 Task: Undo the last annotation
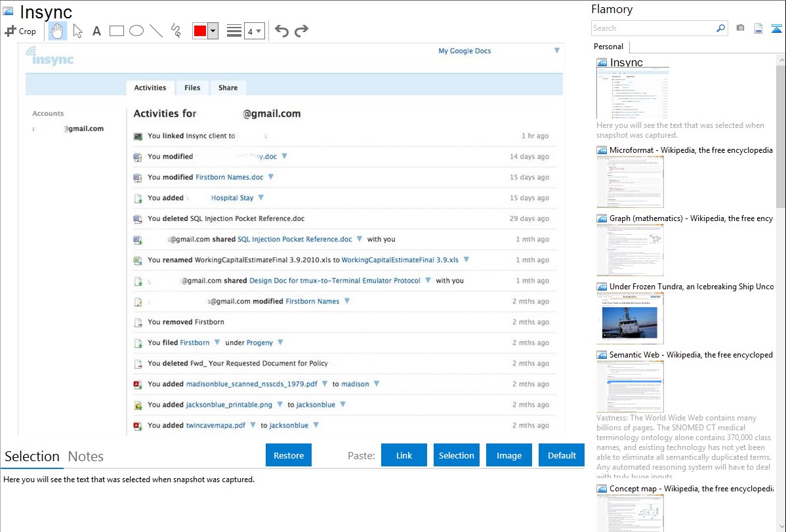[x=281, y=31]
